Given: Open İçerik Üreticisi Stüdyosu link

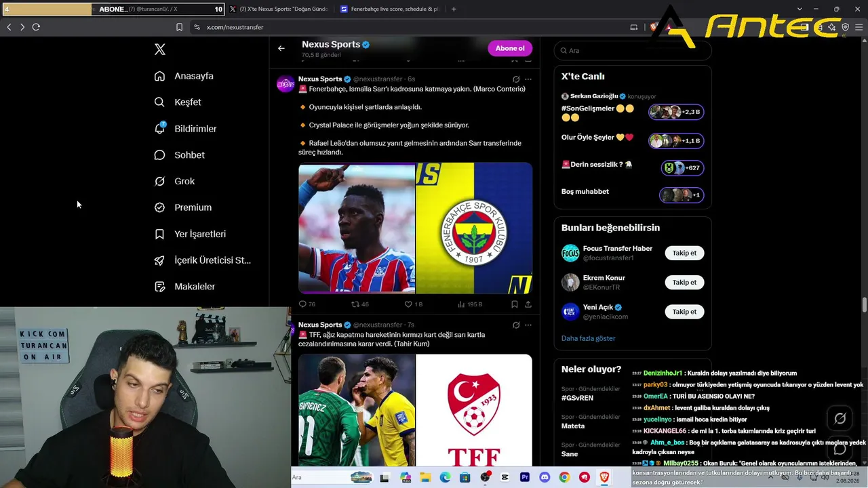Looking at the screenshot, I should (x=202, y=260).
